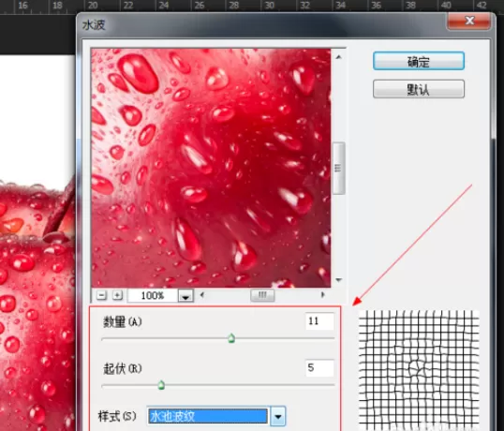Click the 数量(A) label

[123, 321]
